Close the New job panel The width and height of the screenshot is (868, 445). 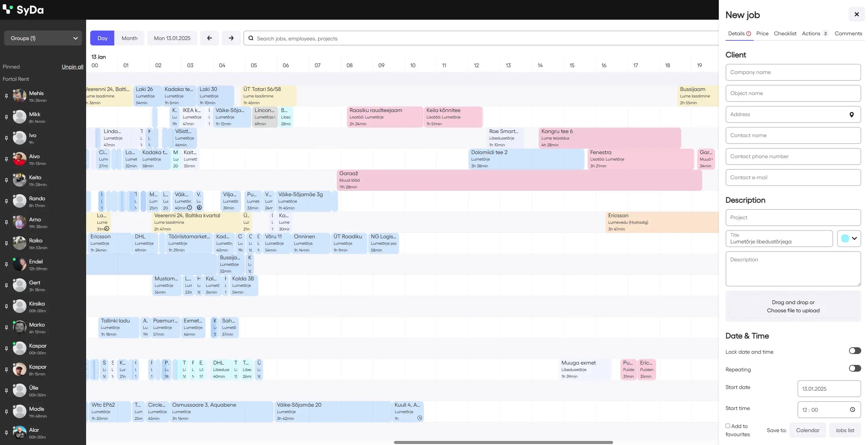[x=856, y=14]
